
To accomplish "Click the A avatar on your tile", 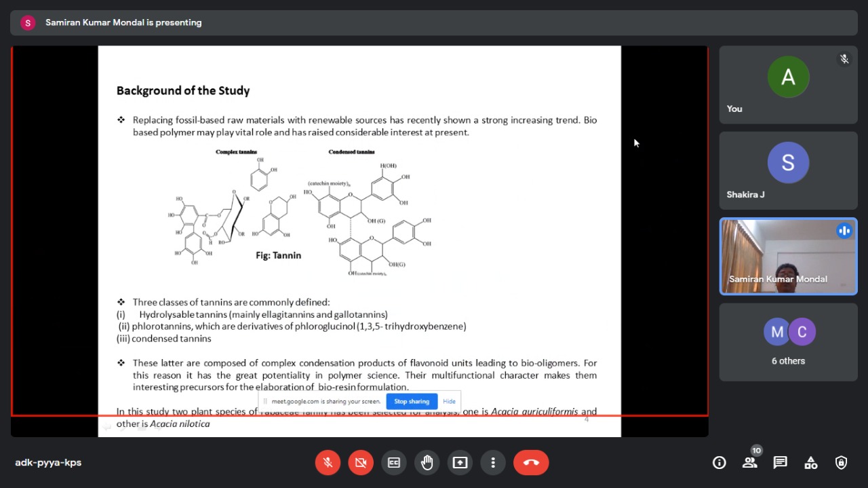I will point(788,77).
